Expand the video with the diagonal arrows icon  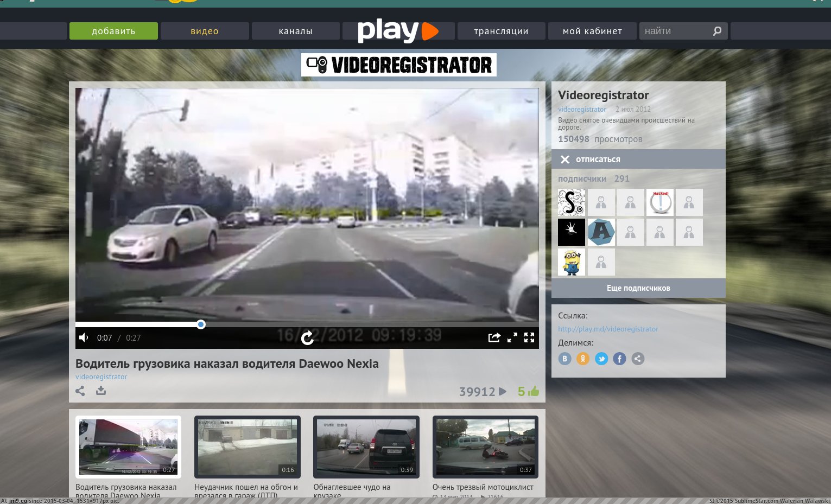click(x=512, y=338)
